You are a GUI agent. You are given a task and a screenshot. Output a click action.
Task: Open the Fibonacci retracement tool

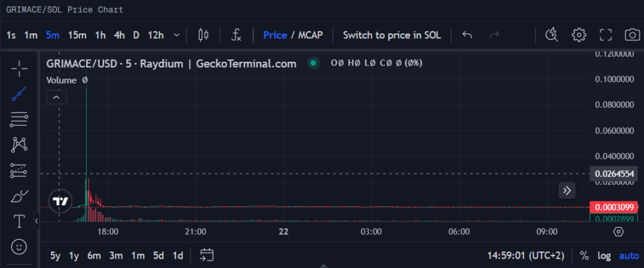tap(19, 120)
